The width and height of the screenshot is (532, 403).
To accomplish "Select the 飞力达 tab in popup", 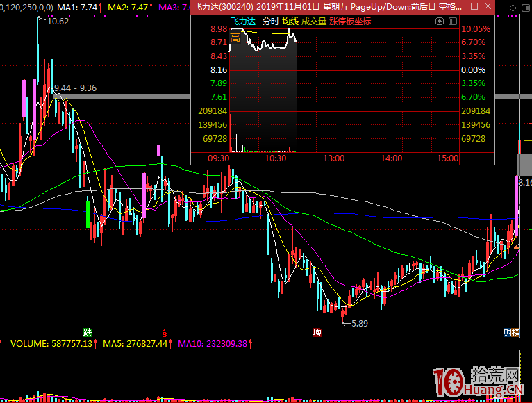I will (243, 22).
